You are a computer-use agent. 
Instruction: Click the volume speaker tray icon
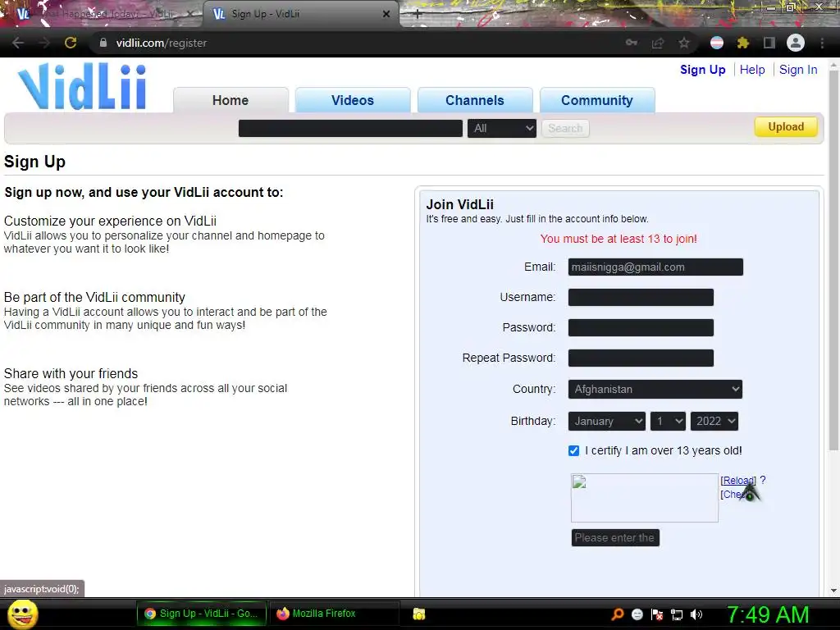(696, 614)
